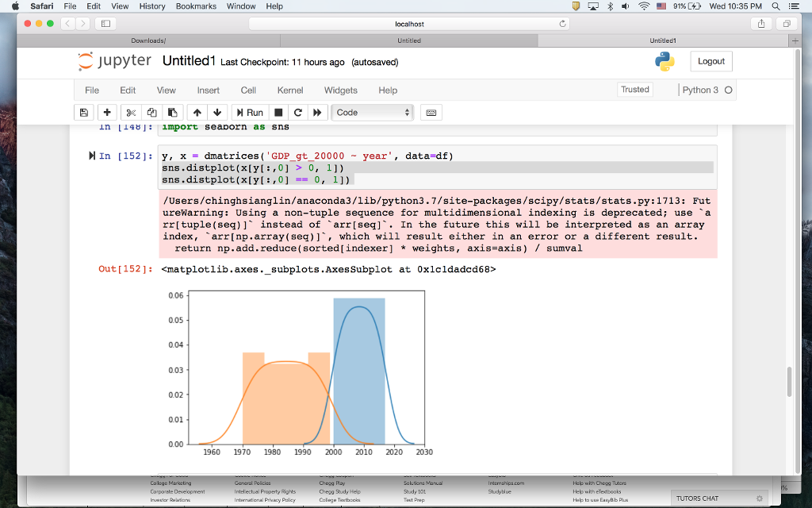Open the Jupyter View menu
The width and height of the screenshot is (812, 508).
[167, 90]
